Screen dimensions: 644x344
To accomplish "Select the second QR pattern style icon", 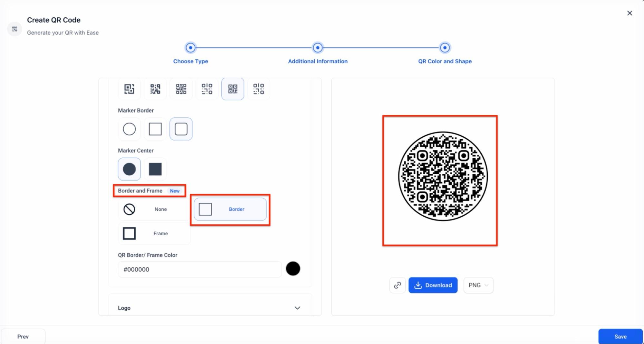I will pyautogui.click(x=155, y=89).
